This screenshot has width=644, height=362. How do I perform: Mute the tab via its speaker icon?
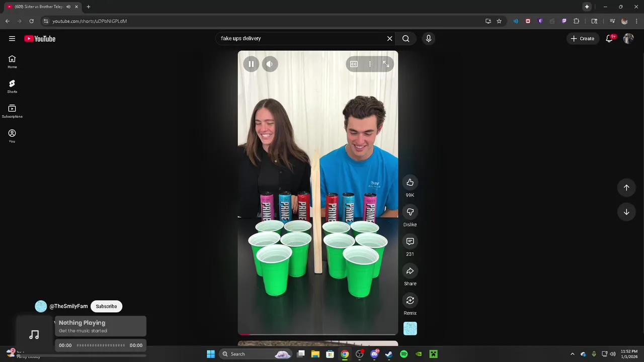68,7
